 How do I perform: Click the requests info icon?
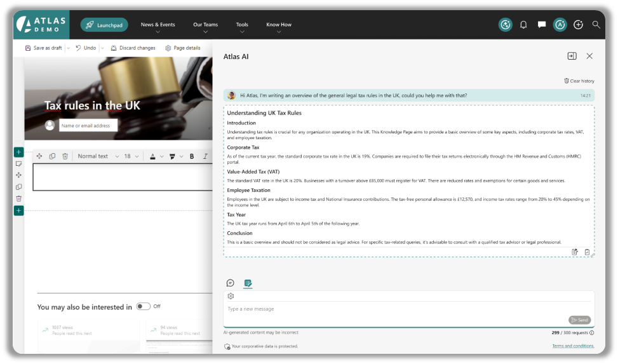(592, 333)
